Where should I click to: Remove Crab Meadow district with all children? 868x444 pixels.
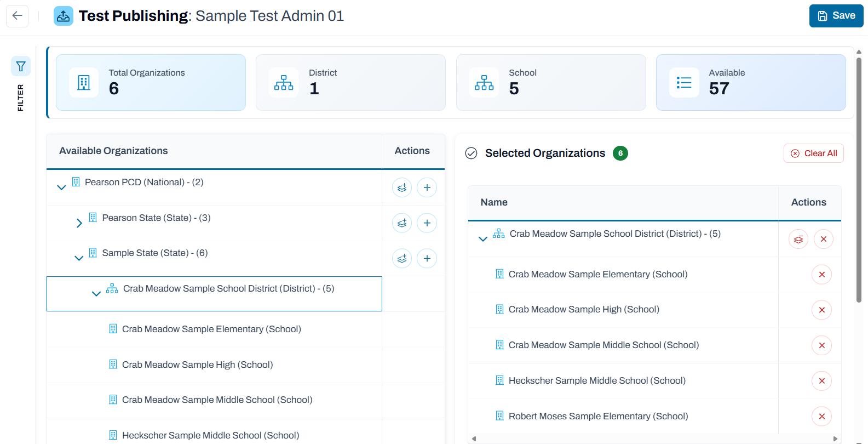point(798,239)
